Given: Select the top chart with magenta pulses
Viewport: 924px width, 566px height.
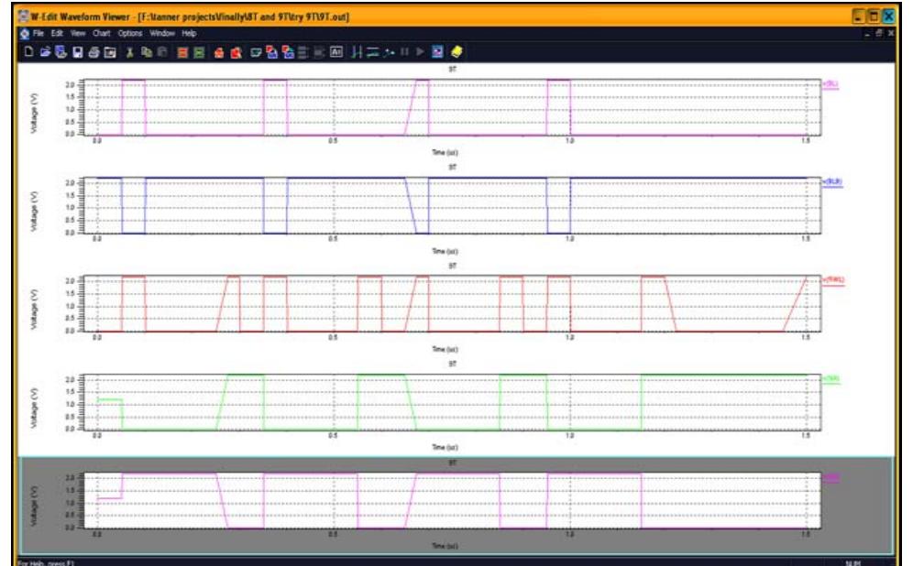Looking at the screenshot, I should (x=453, y=107).
